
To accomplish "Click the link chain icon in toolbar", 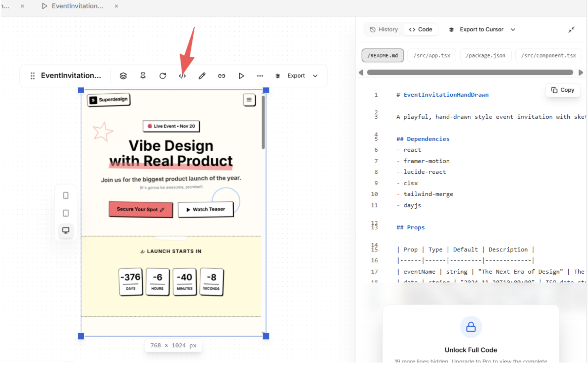I will pyautogui.click(x=222, y=76).
